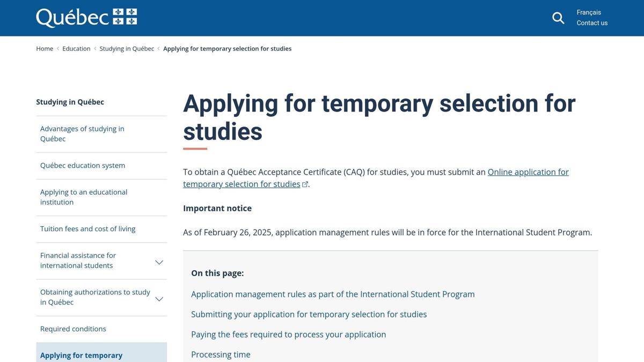Click the Québec logo with fleur-de-lis flag
Screen dimensions: 644x362
pos(86,18)
